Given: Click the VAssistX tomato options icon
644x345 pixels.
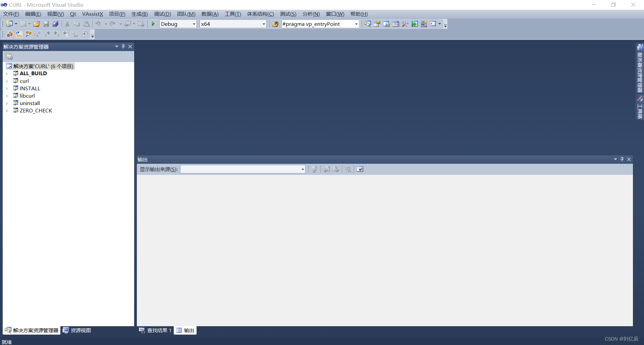Looking at the screenshot, I should (9, 34).
